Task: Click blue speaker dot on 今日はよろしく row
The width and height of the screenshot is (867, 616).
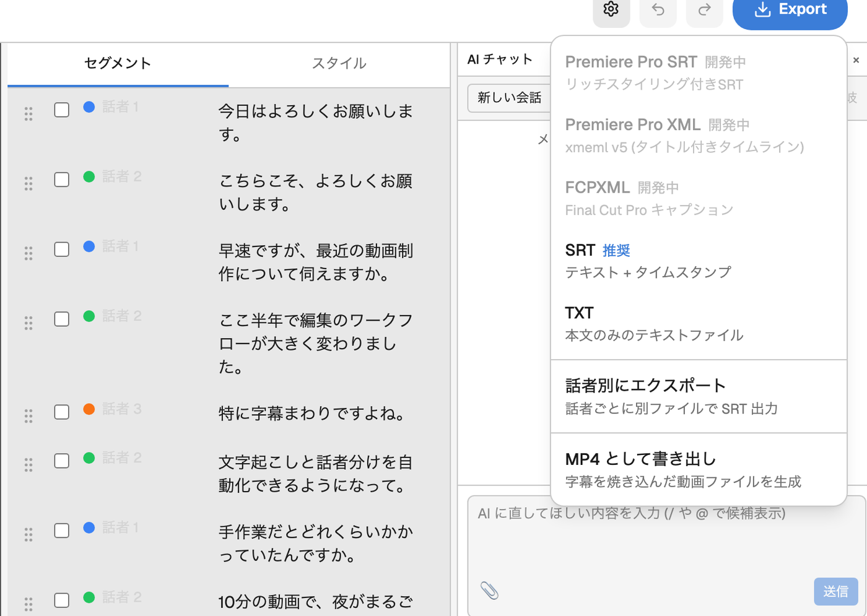Action: click(89, 106)
